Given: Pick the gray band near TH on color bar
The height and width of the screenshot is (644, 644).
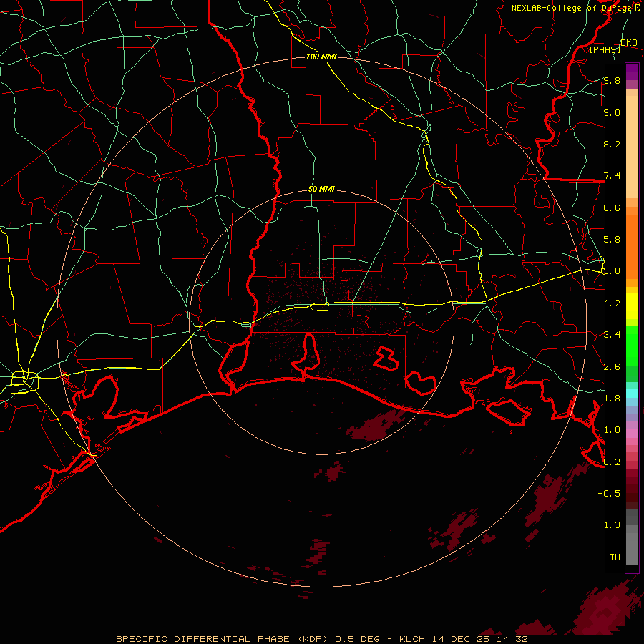Looking at the screenshot, I should coord(632,548).
